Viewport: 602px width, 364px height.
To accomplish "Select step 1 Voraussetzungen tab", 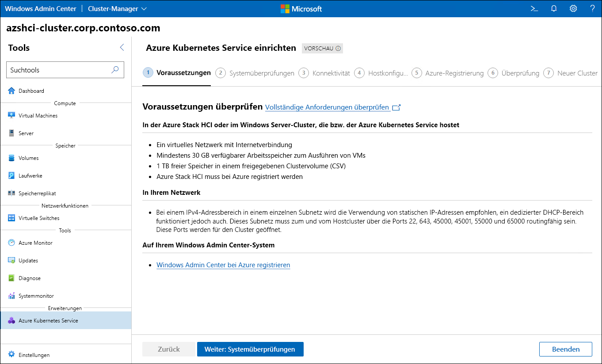I will tap(177, 73).
